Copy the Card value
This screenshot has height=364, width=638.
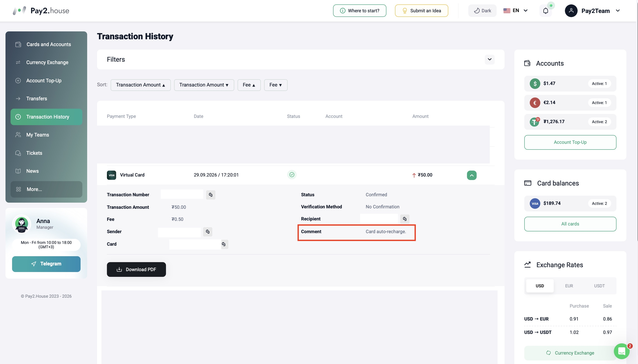pyautogui.click(x=224, y=244)
